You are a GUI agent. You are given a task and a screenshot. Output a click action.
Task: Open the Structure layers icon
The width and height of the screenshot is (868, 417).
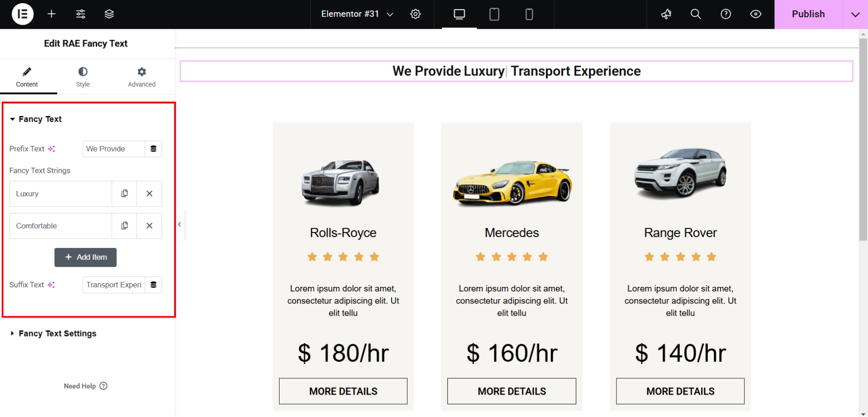pos(109,14)
